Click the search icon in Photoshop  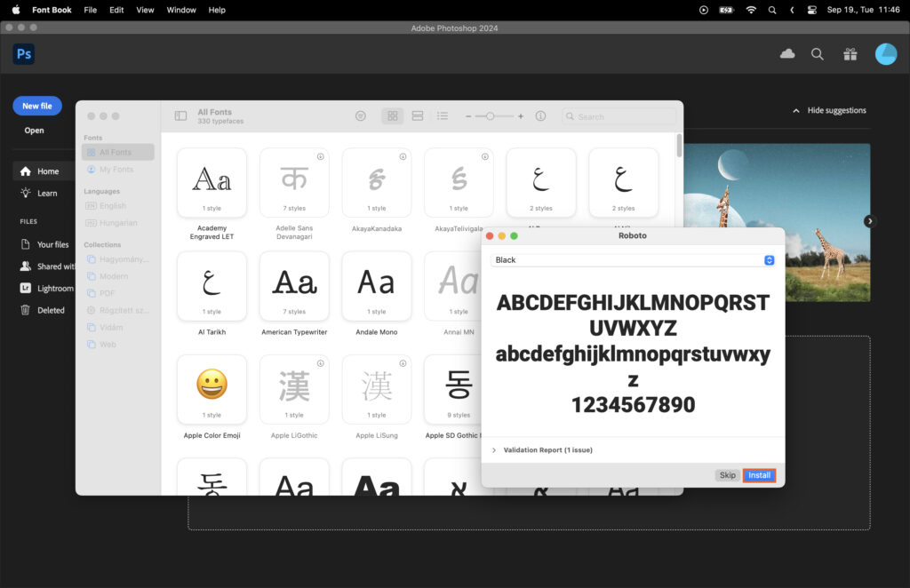(x=817, y=53)
